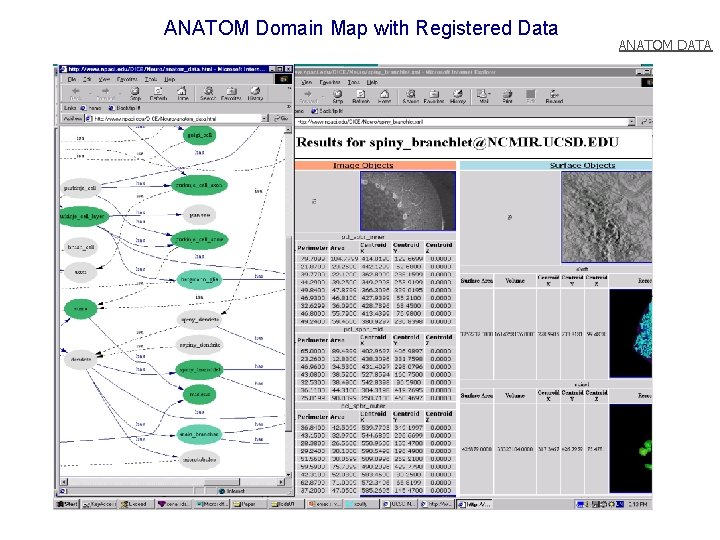The width and height of the screenshot is (720, 540).
Task: Click the green 3D reconstruction thumbnail
Action: point(630,449)
